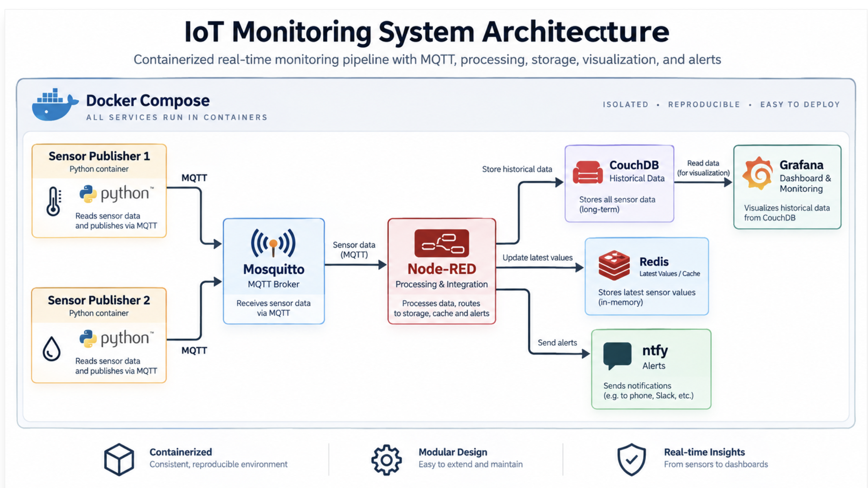This screenshot has width=868, height=488.
Task: Click "Receives sensor data via MQTT" text
Action: (274, 308)
